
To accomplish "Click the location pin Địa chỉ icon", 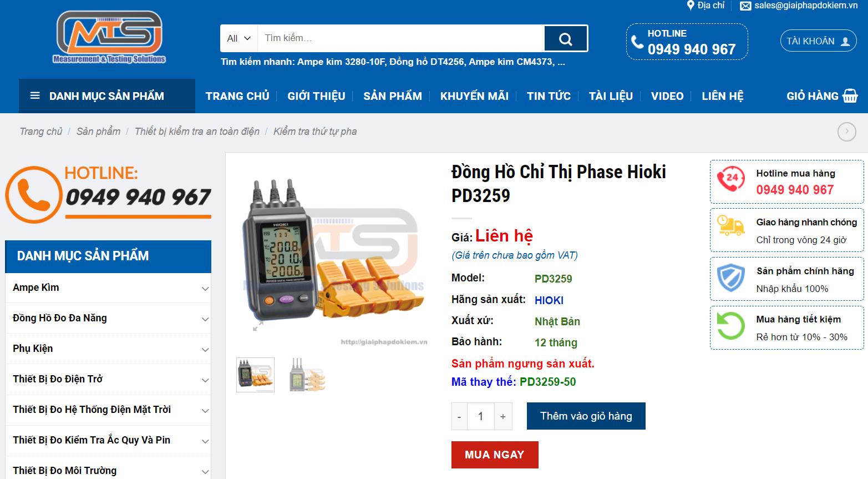I will tap(691, 6).
